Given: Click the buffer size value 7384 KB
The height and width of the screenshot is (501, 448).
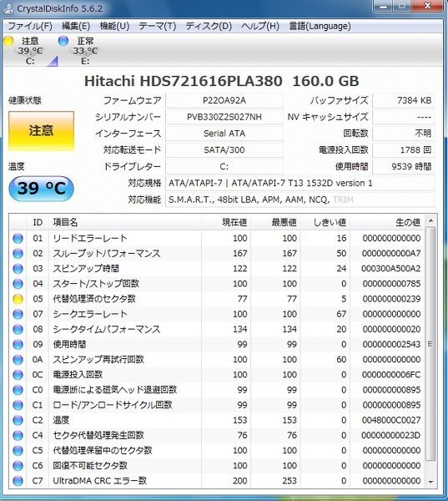Looking at the screenshot, I should [x=403, y=101].
